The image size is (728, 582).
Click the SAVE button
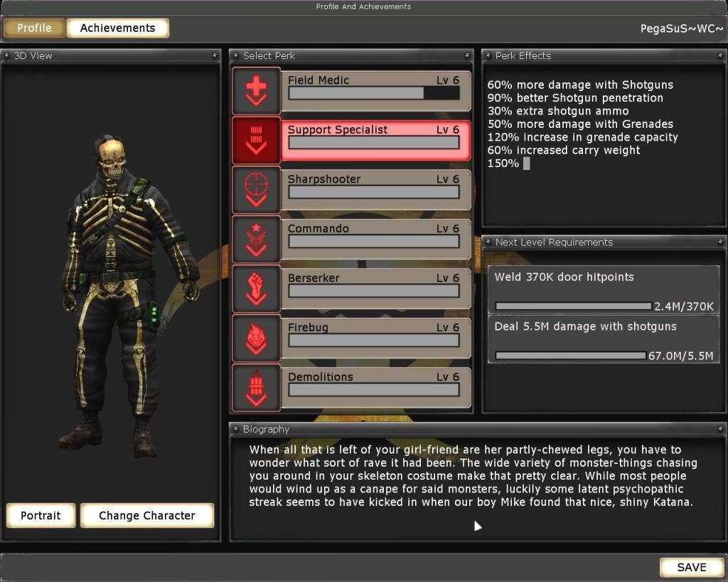pos(691,567)
